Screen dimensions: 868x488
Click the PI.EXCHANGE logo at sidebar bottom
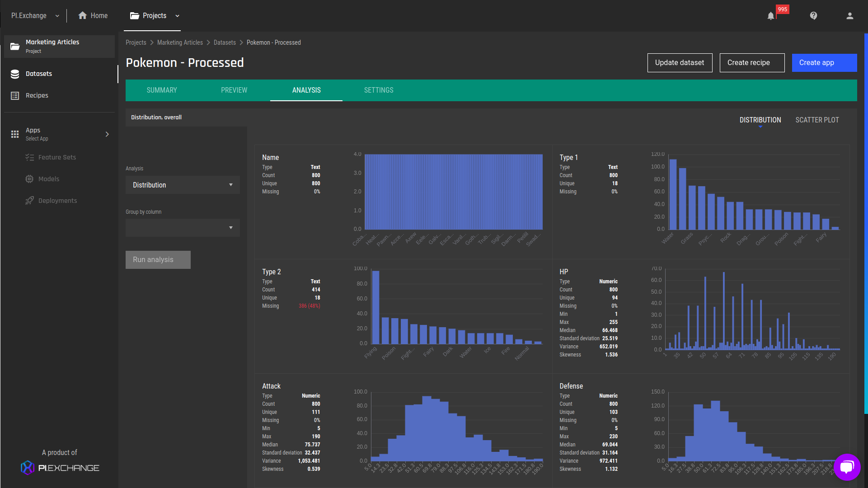[x=60, y=468]
